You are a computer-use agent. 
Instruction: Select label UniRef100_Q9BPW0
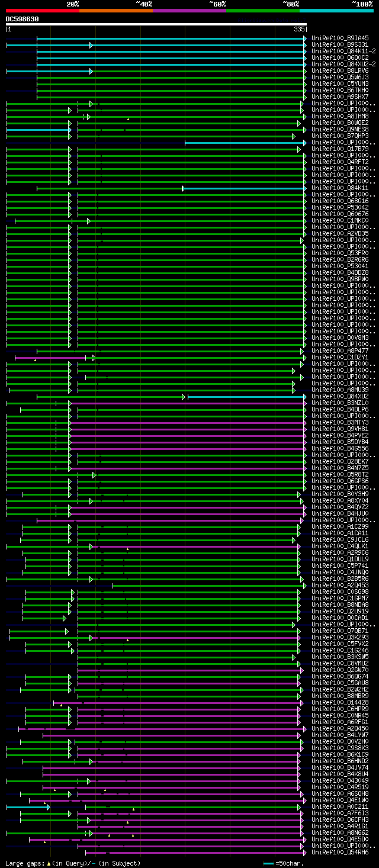click(340, 279)
